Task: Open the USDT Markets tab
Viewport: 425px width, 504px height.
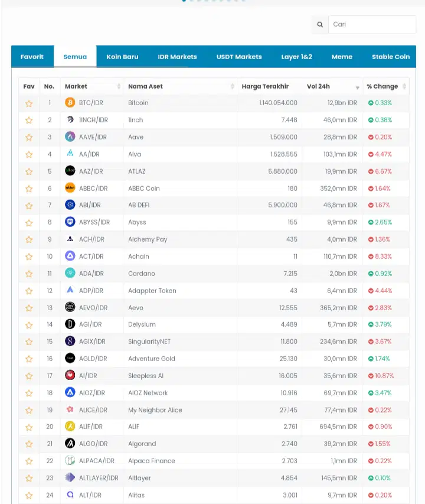Action: click(239, 57)
